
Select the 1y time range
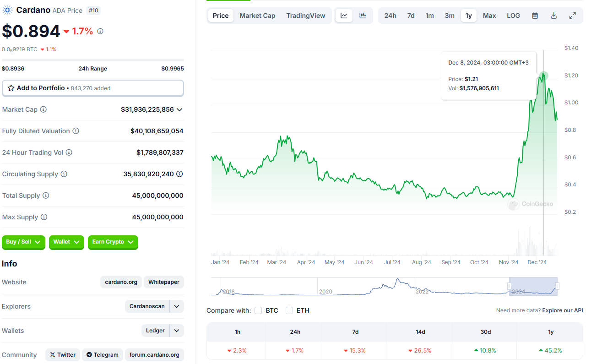(x=469, y=16)
